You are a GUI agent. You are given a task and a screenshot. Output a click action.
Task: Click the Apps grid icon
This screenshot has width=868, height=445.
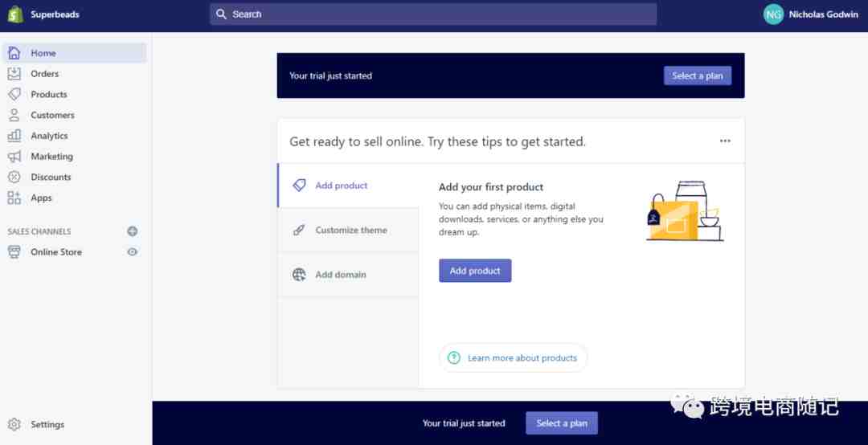click(14, 198)
